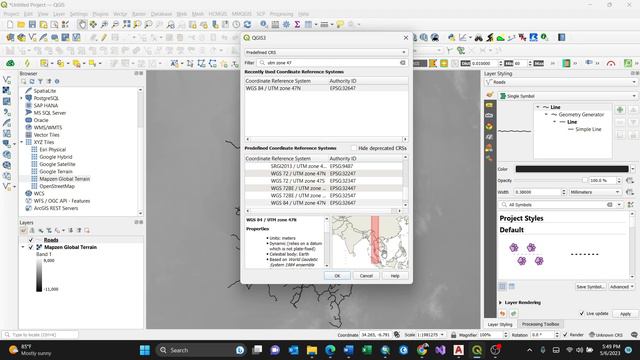Open QGIS from the Windows taskbar

477,350
